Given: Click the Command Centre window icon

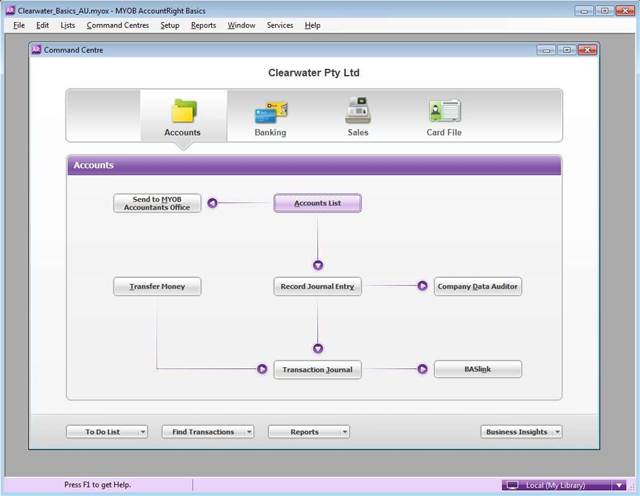Looking at the screenshot, I should [x=36, y=50].
